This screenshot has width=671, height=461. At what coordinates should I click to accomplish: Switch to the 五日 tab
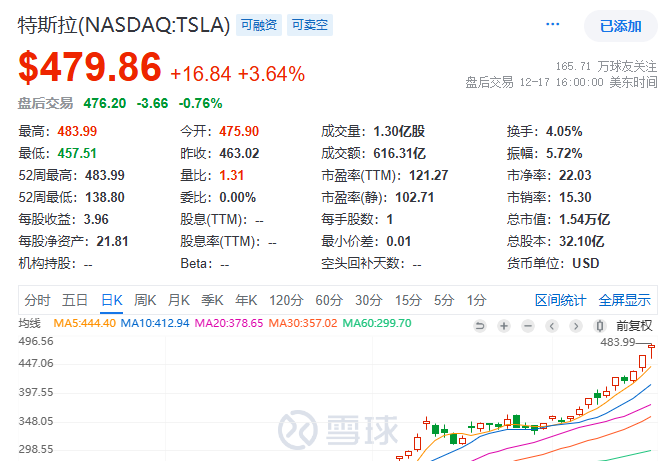74,300
